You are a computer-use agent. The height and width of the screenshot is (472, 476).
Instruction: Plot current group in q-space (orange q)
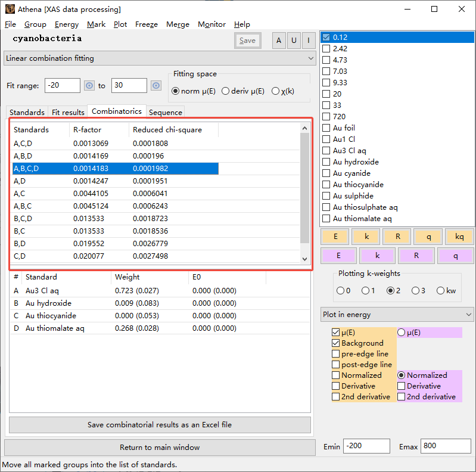pyautogui.click(x=428, y=237)
